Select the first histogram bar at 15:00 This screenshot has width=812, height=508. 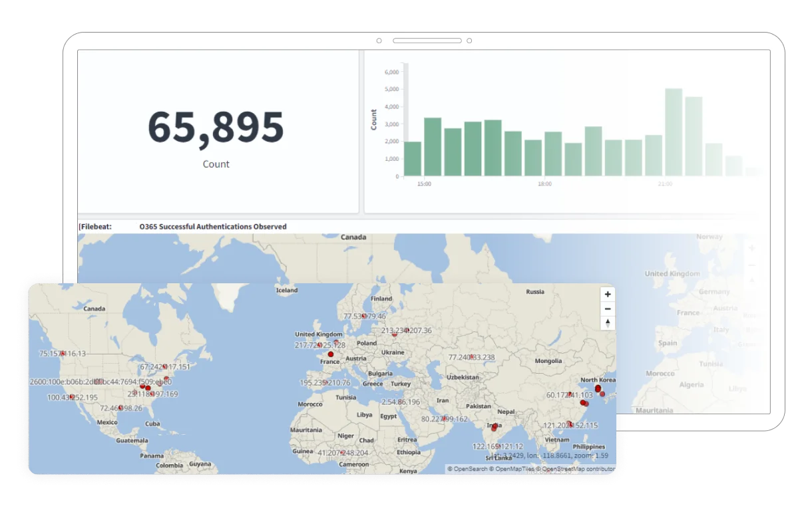[412, 159]
